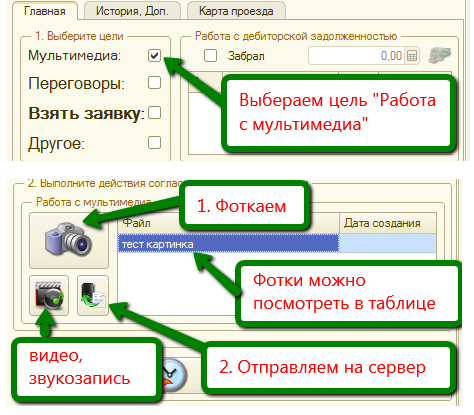Click the 0,00 amount input field
The image size is (474, 415).
pos(357,56)
